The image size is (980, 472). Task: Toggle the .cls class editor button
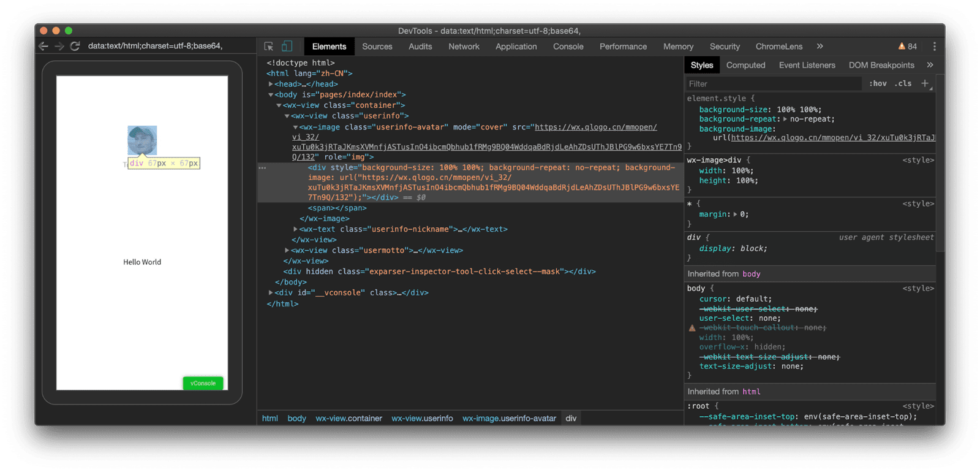tap(903, 83)
